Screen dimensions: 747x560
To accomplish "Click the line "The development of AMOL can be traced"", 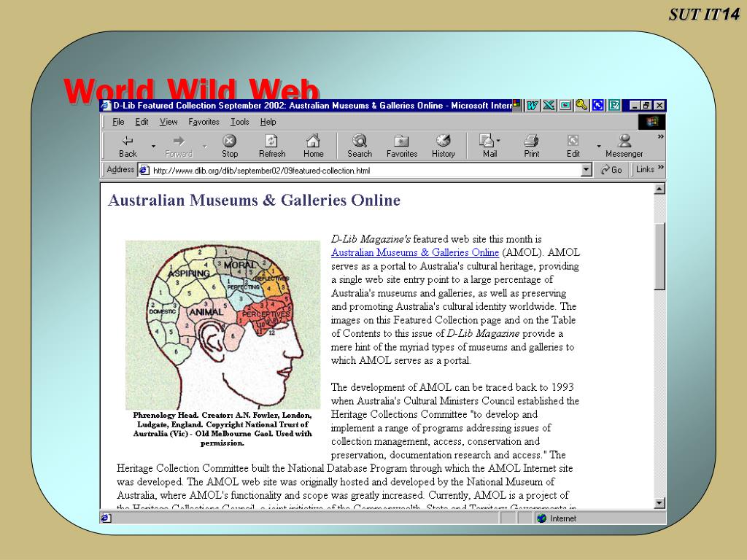I will (x=452, y=387).
